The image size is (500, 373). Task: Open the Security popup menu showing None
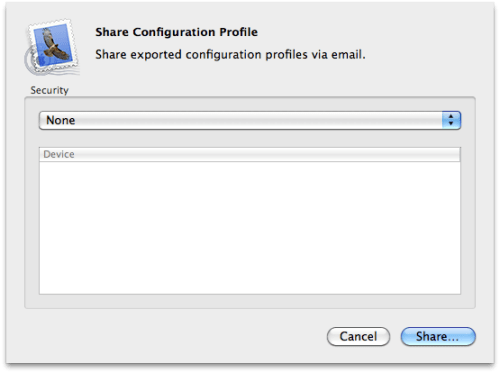pos(250,120)
